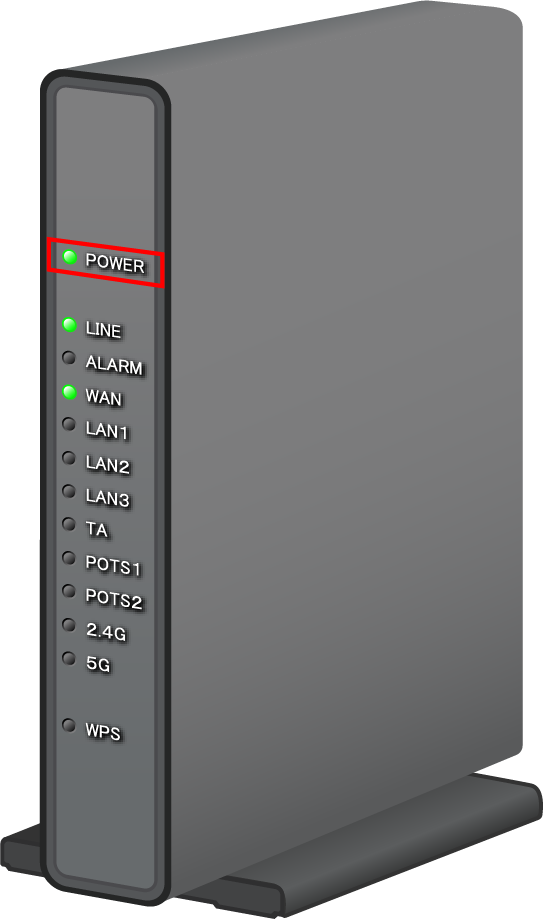Viewport: 544px width, 919px height.
Task: Click the 2.4G indicator light
Action: 69,624
